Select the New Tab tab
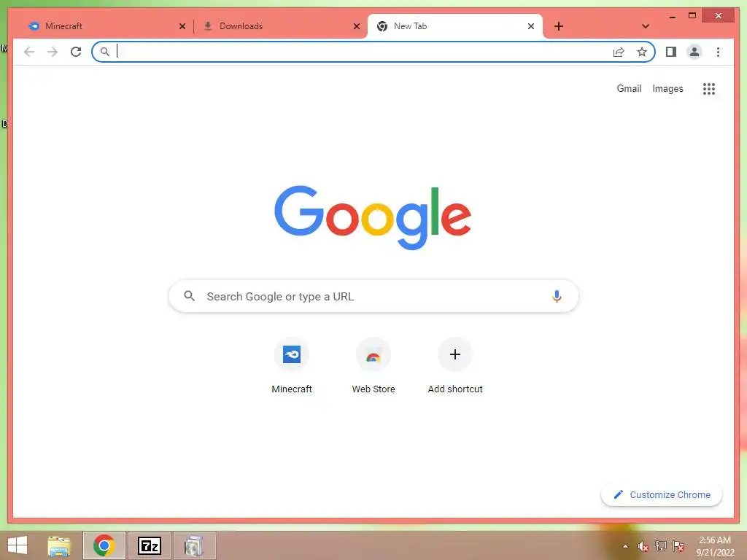747x560 pixels. pos(455,26)
